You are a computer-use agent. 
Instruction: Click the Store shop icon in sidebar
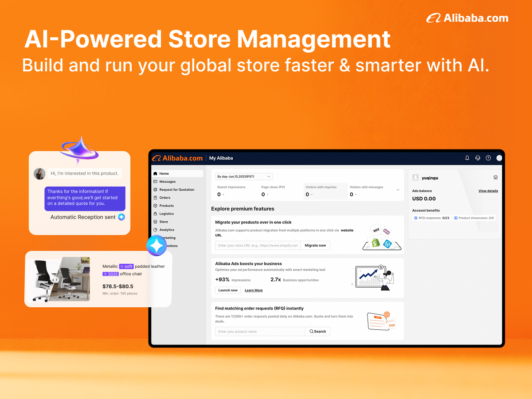pyautogui.click(x=155, y=222)
